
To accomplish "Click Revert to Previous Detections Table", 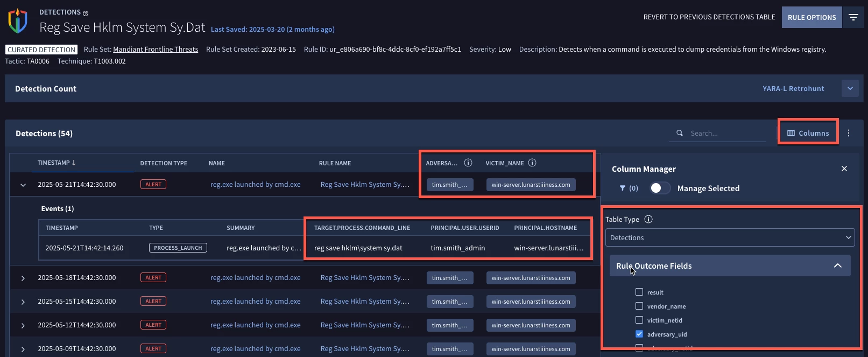I will tap(709, 17).
